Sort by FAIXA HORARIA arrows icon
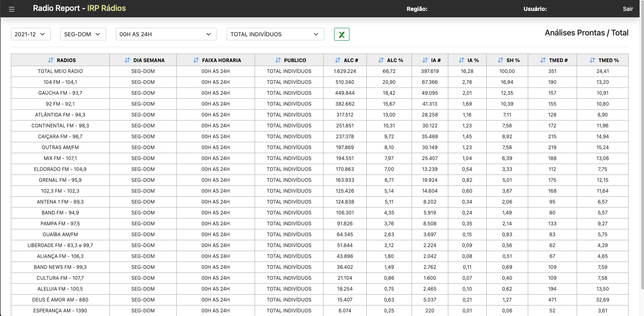Screen dimensions: 644x316 coord(196,60)
